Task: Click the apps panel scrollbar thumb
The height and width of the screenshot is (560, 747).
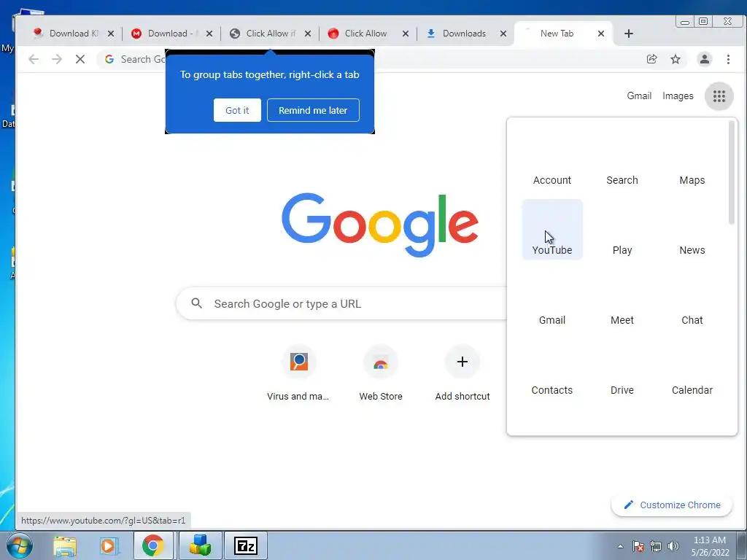Action: point(732,172)
